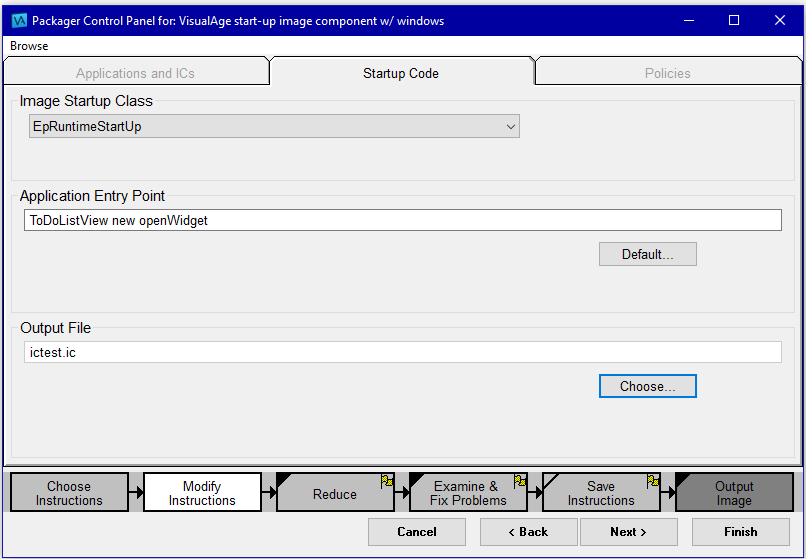The width and height of the screenshot is (806, 559).
Task: Open the Examine & Fix Problems step
Action: coord(467,494)
